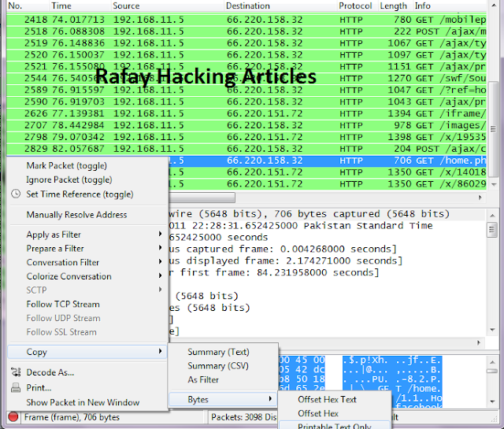This screenshot has height=429, width=504.
Task: Select packet 2626 to 66.220.151.72
Action: [246, 113]
